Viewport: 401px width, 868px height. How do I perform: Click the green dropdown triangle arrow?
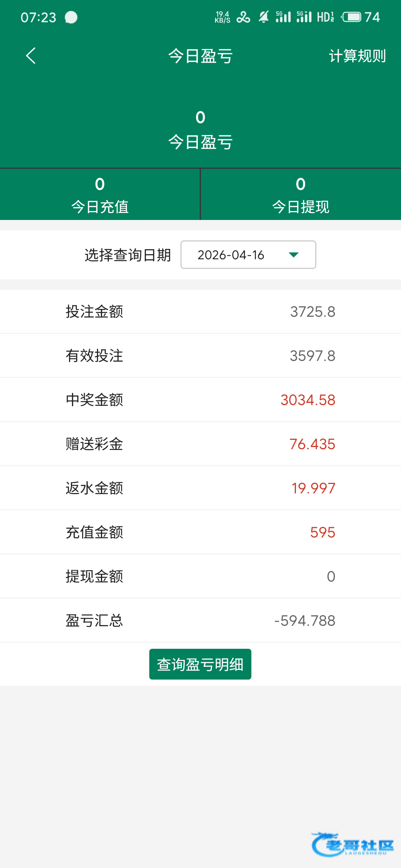294,255
